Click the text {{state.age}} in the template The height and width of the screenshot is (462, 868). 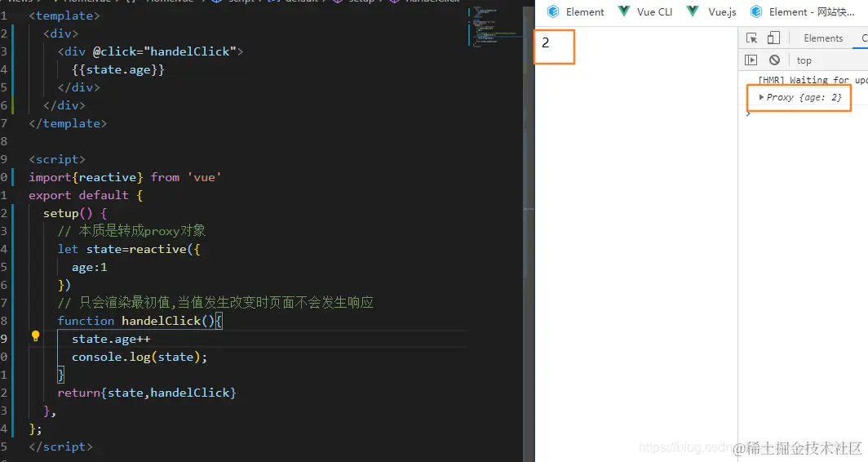coord(118,69)
